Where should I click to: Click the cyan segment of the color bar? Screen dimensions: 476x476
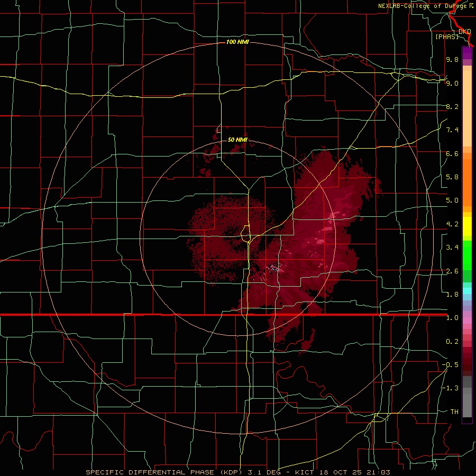point(467,291)
